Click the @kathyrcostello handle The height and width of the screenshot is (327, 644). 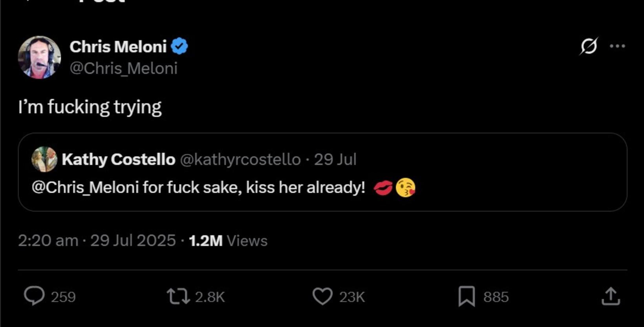[240, 159]
